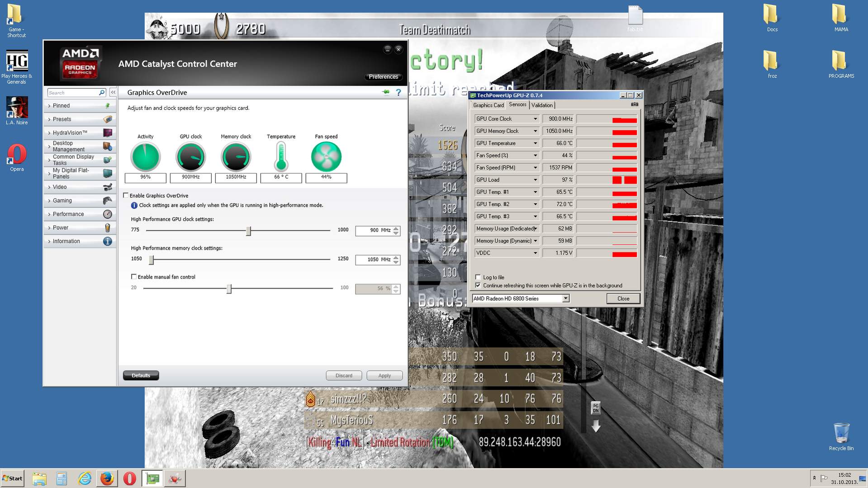Expand the Performance section
Viewport: 868px width, 488px height.
[80, 214]
